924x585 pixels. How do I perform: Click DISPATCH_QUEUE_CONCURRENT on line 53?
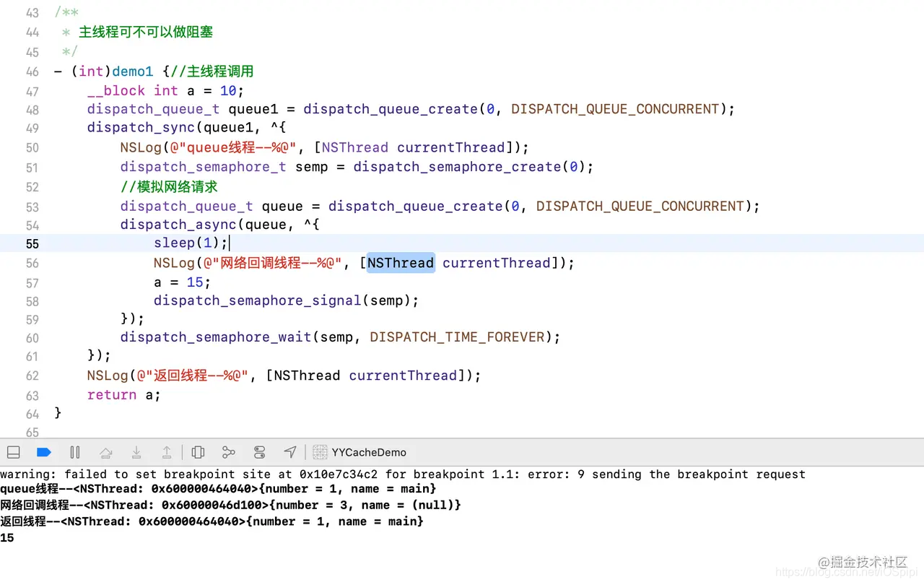coord(640,206)
